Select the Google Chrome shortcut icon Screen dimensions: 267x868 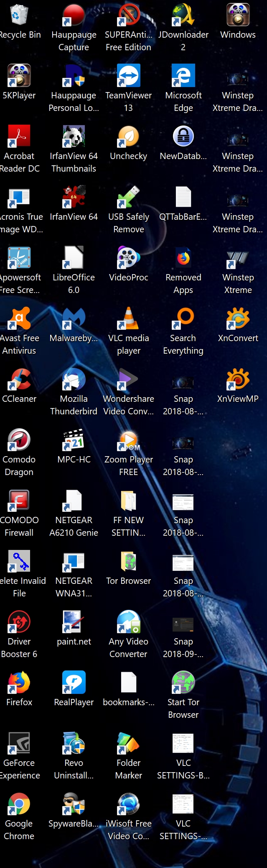coord(19,804)
